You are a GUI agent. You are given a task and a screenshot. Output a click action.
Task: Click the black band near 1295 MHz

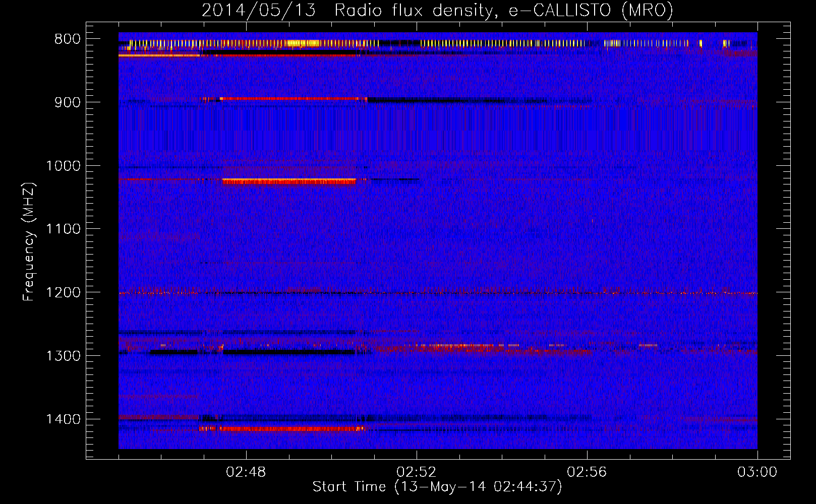[x=289, y=352]
